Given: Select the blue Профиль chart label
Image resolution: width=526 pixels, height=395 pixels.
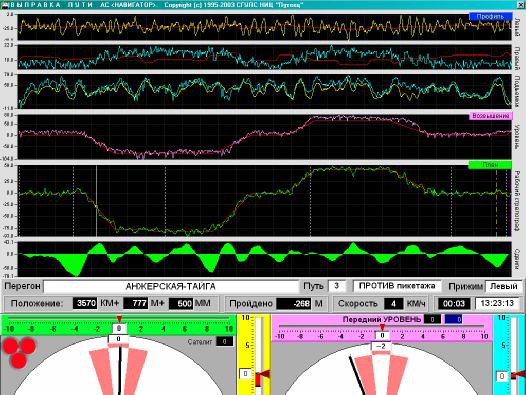Looking at the screenshot, I should [x=490, y=16].
